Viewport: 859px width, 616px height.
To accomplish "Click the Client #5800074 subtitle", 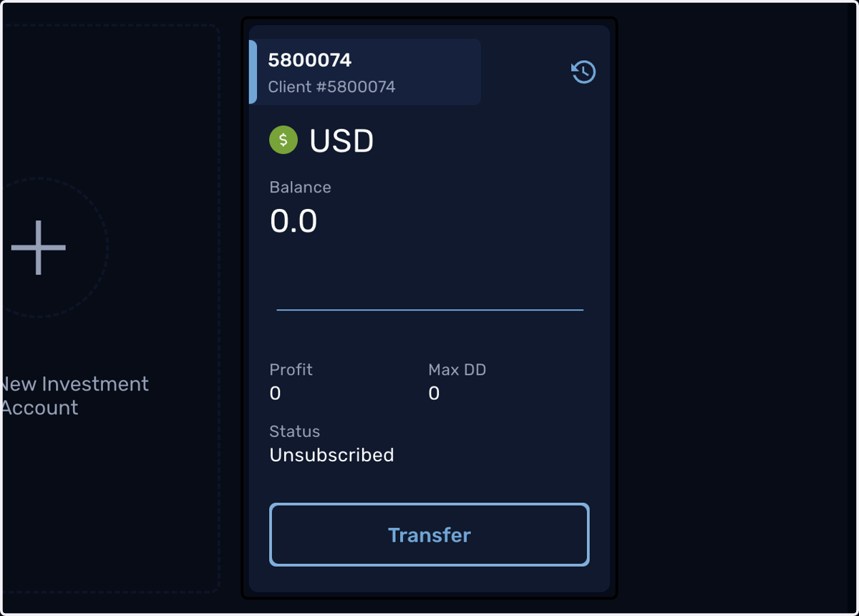I will pos(331,87).
